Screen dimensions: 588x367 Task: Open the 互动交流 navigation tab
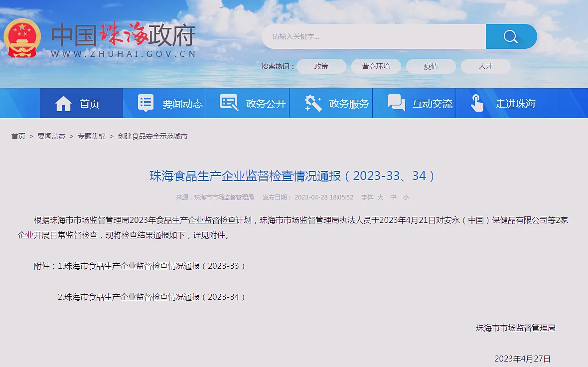point(415,103)
